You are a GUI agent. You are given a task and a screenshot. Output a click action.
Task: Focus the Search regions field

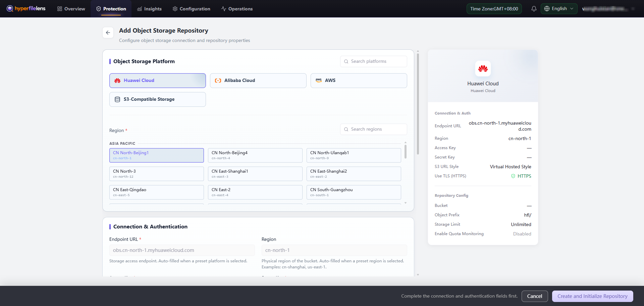(374, 129)
